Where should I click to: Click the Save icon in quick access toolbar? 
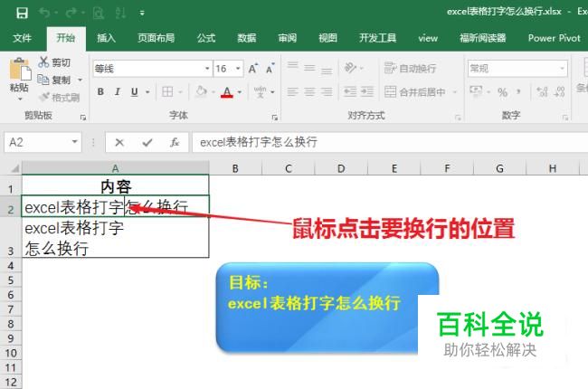tap(22, 14)
